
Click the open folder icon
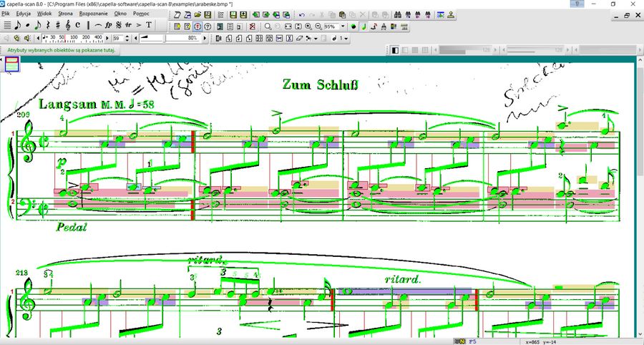[x=197, y=15]
